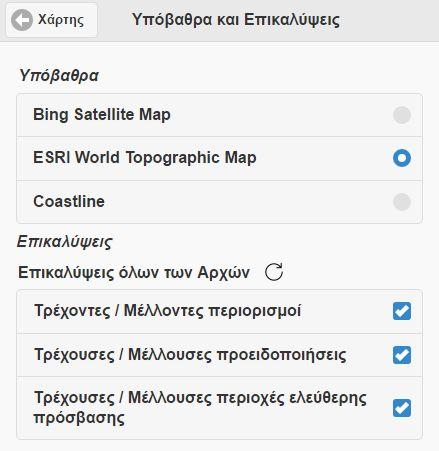Return to map via Χάρτης button text

pyautogui.click(x=61, y=20)
